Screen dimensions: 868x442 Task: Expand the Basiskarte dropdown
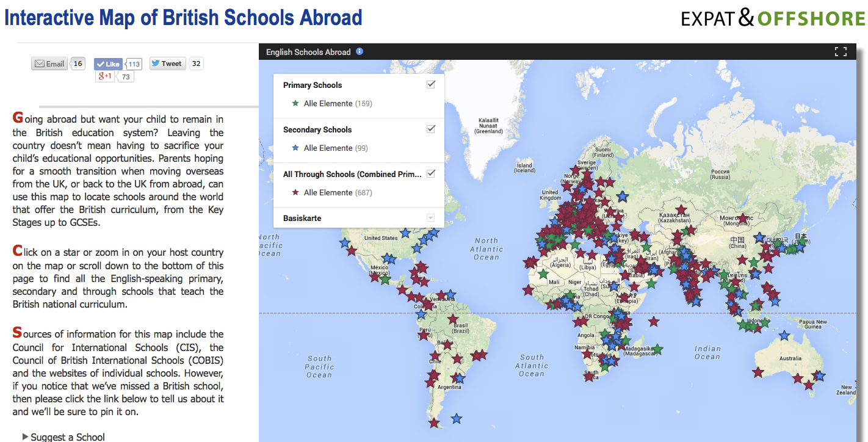(x=432, y=217)
